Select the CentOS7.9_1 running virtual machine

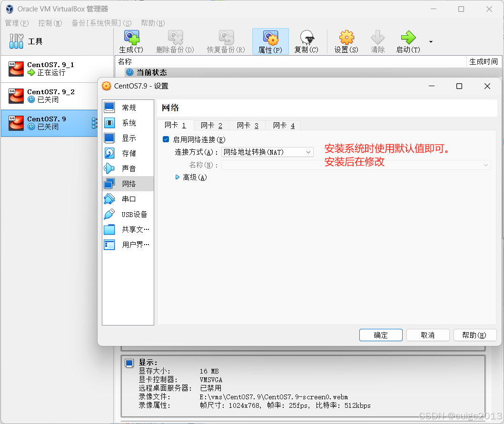tap(57, 69)
